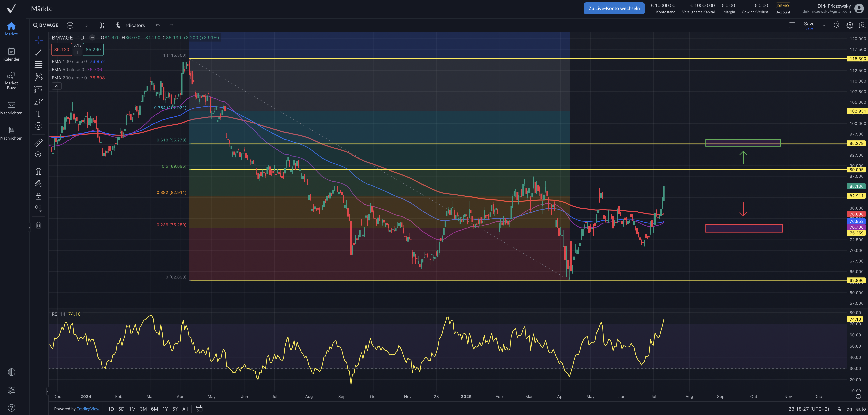
Task: Toggle auto scale on price axis
Action: pos(861,409)
